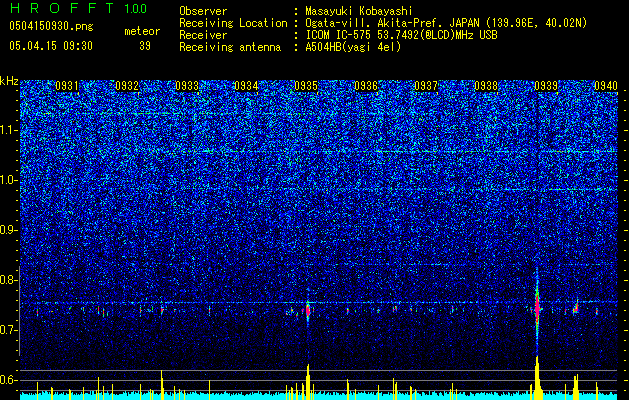This screenshot has width=629, height=400.
Task: Click the 0935 time marker
Action: point(306,86)
